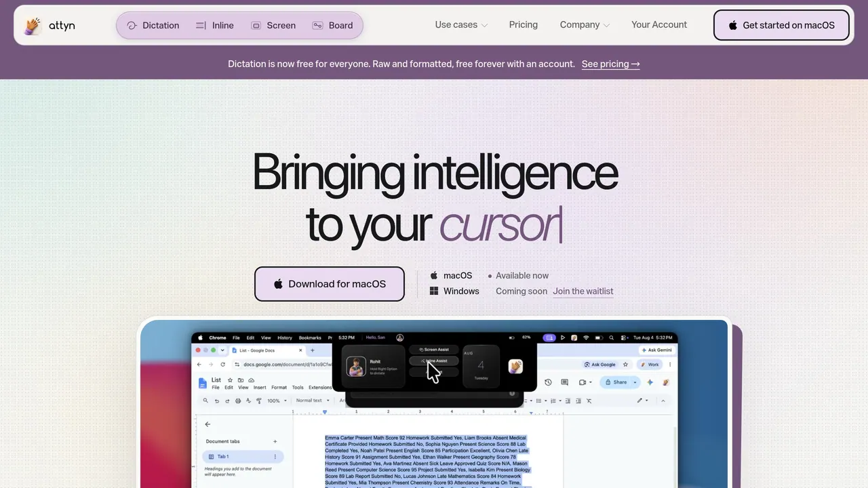Image resolution: width=868 pixels, height=488 pixels.
Task: Click the Screen Assist button in overlay
Action: pos(434,350)
